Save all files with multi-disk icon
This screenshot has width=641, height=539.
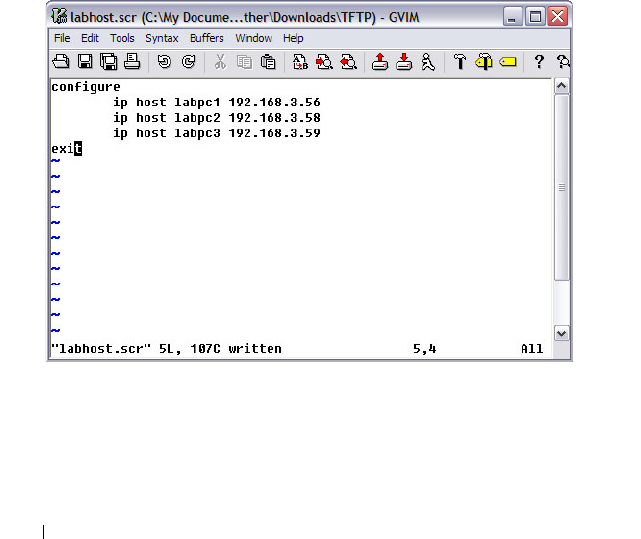(109, 62)
